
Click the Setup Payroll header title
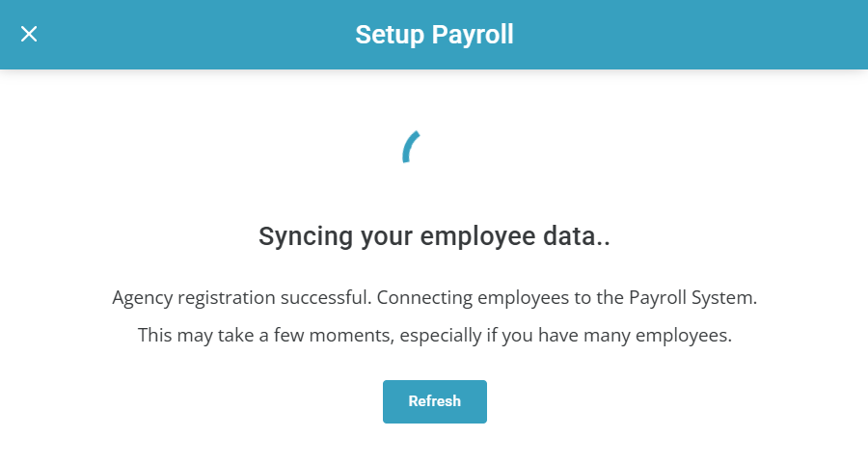tap(434, 35)
